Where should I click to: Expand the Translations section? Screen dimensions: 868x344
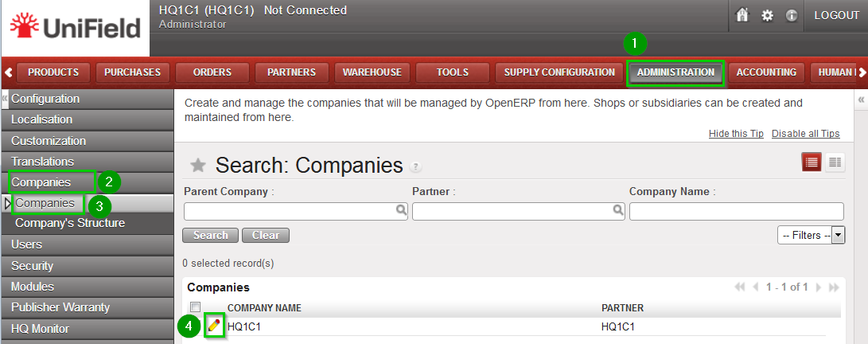(x=88, y=162)
